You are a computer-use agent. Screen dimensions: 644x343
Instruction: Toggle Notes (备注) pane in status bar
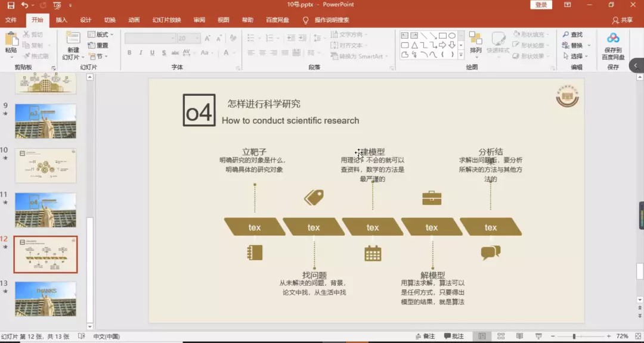click(424, 336)
